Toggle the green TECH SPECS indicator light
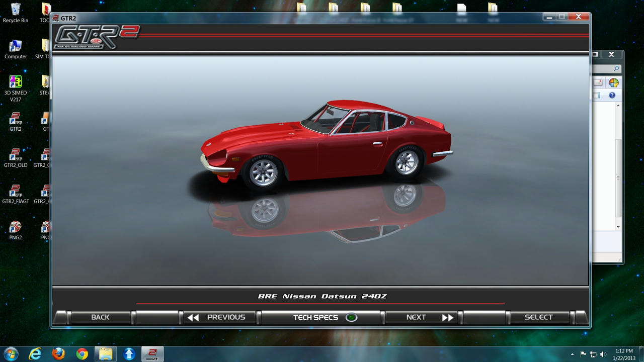This screenshot has height=362, width=644. point(351,317)
